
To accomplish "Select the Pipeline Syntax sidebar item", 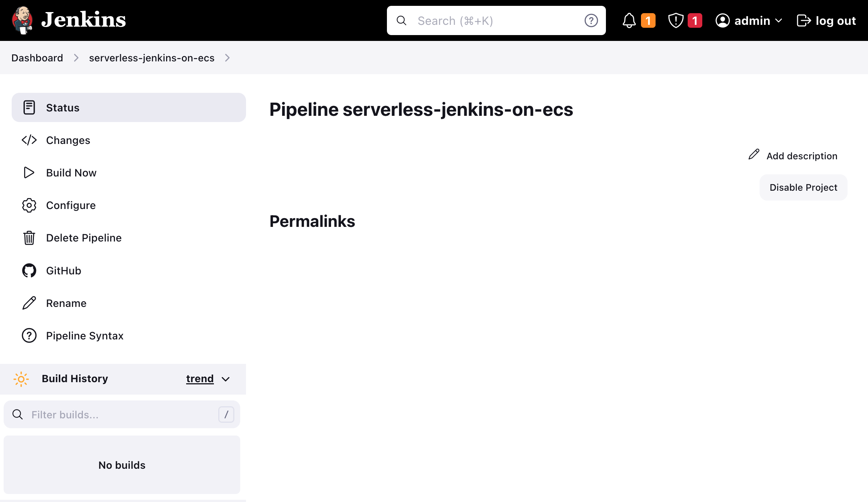I will [x=85, y=336].
